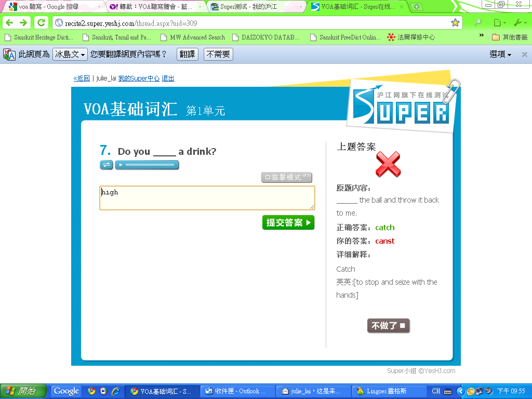Dismiss the translation bar with X
The image size is (532, 399).
click(524, 55)
